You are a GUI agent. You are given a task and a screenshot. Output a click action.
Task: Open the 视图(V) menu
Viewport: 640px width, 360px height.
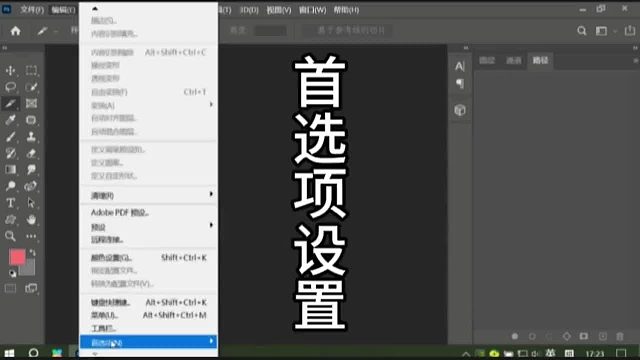(x=279, y=10)
